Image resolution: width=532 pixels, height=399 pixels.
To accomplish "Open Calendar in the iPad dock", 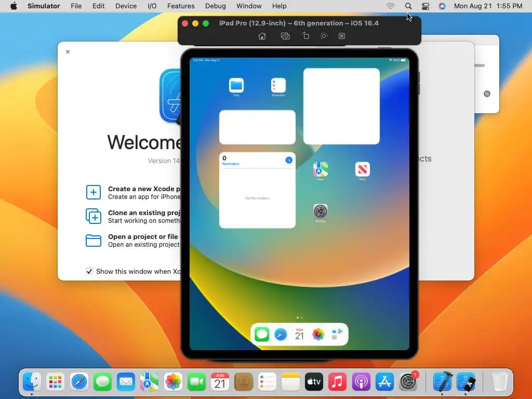I will point(299,335).
